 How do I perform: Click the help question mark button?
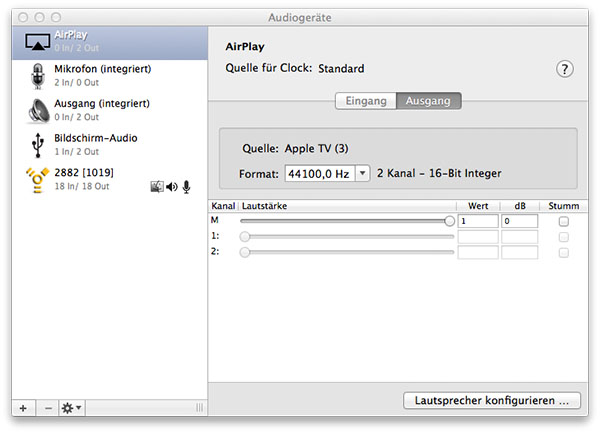click(x=565, y=68)
